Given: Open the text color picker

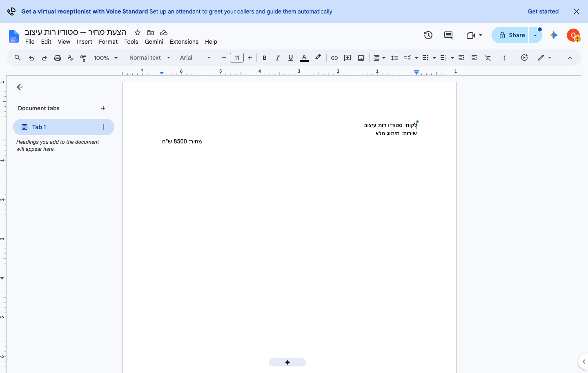Looking at the screenshot, I should point(304,58).
